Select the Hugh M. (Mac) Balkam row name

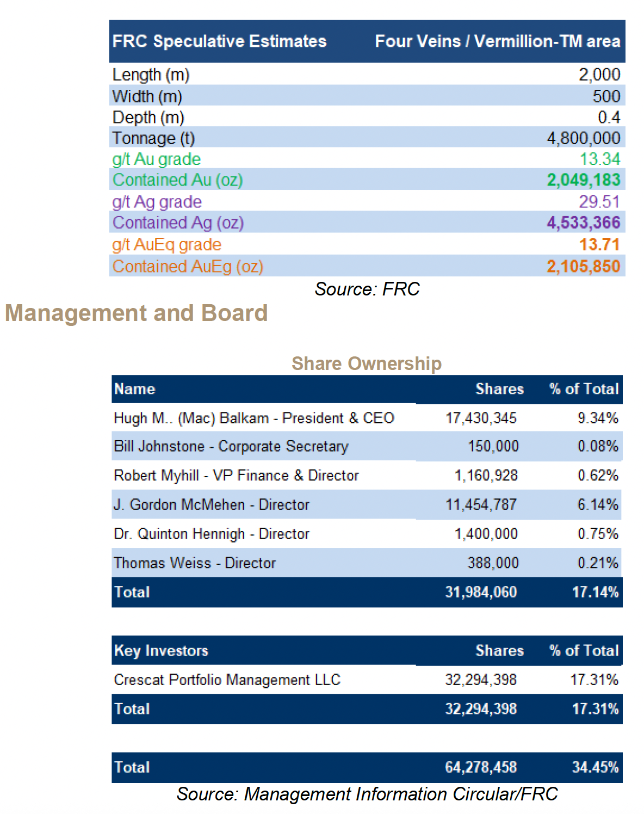pyautogui.click(x=253, y=418)
